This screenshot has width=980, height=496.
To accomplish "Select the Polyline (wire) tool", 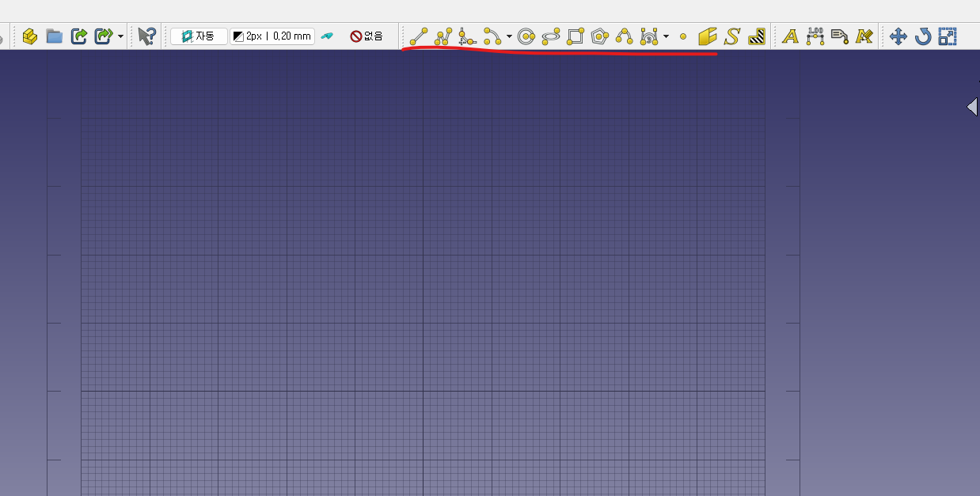I will [x=443, y=36].
